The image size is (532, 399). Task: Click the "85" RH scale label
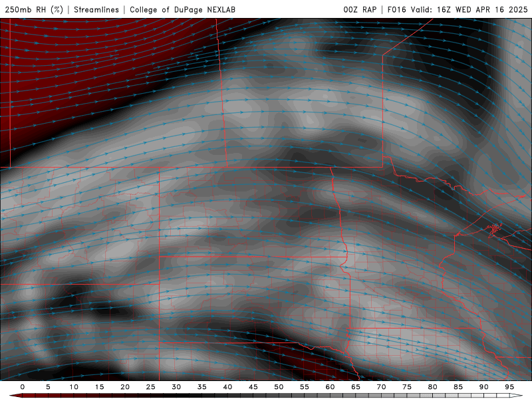pos(458,387)
